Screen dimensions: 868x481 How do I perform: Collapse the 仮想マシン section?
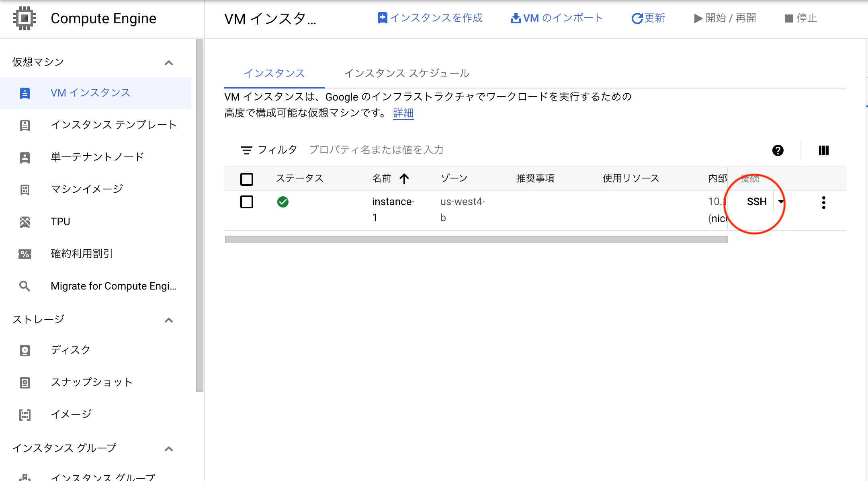tap(169, 63)
